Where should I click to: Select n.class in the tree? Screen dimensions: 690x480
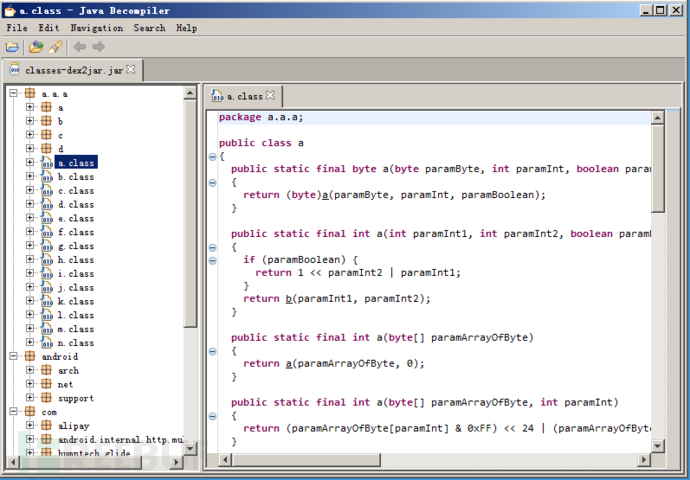[x=76, y=343]
